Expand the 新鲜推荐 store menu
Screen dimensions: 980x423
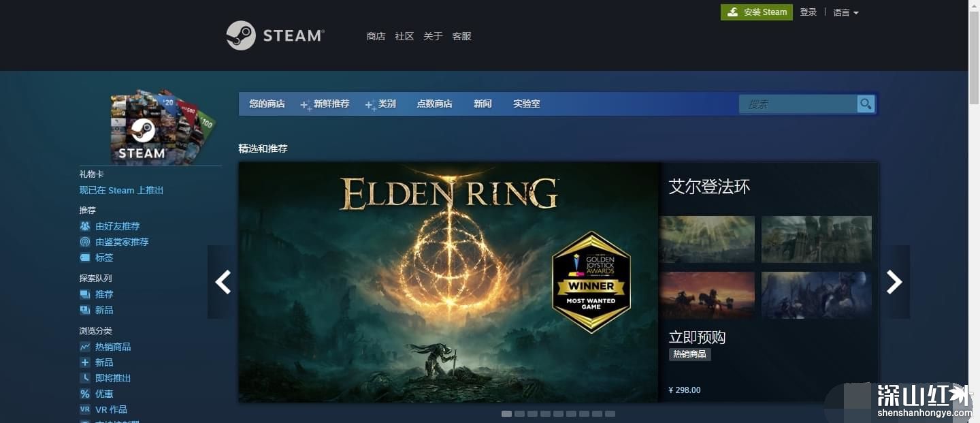(x=325, y=104)
